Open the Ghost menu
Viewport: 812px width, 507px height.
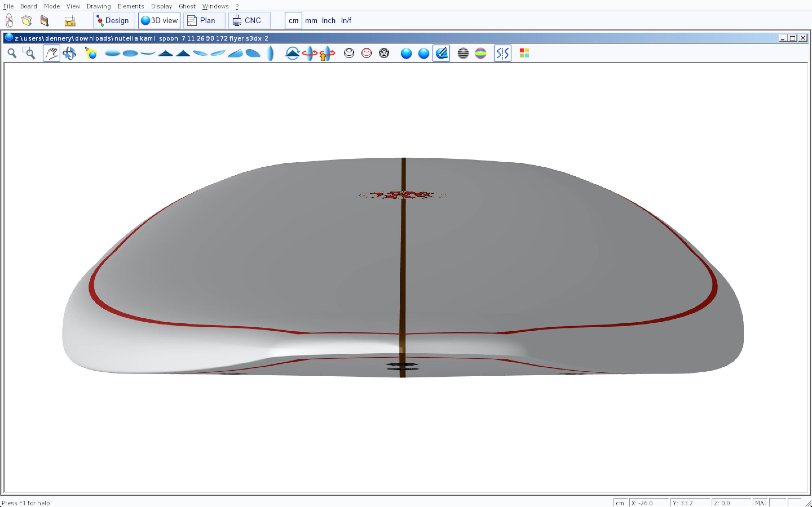coord(187,6)
